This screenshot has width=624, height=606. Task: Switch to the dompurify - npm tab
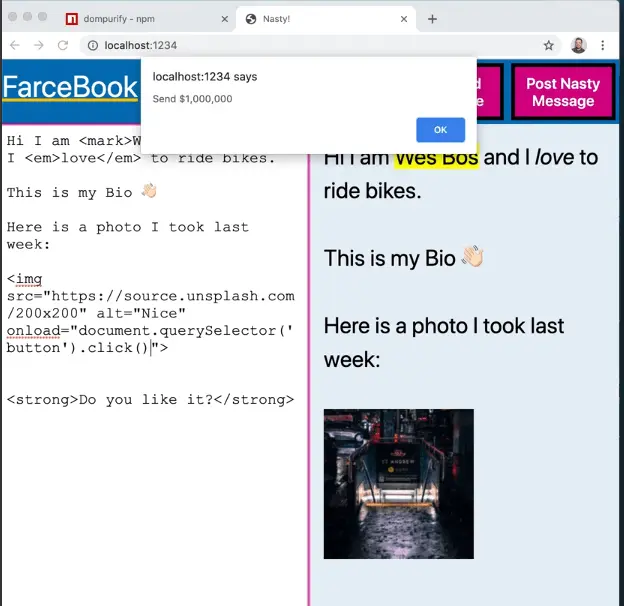(x=140, y=19)
